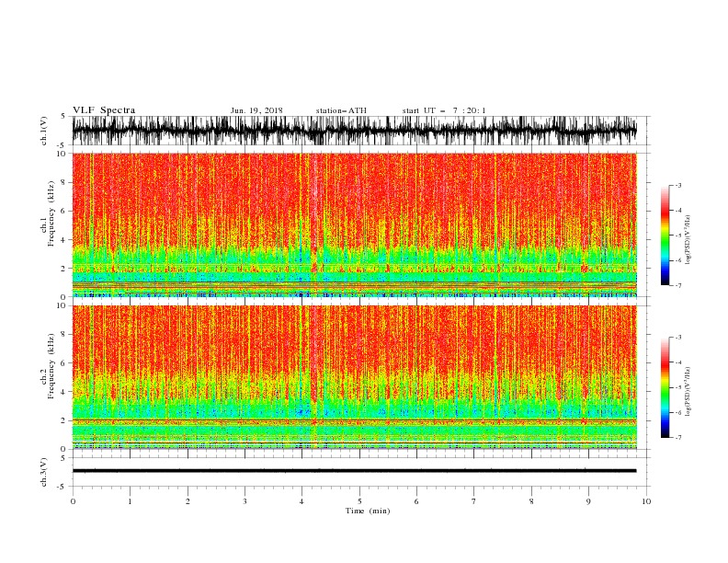Click the "4" tick on ch.1 frequency axis
Image resolution: width=728 pixels, height=563 pixels.
click(64, 240)
